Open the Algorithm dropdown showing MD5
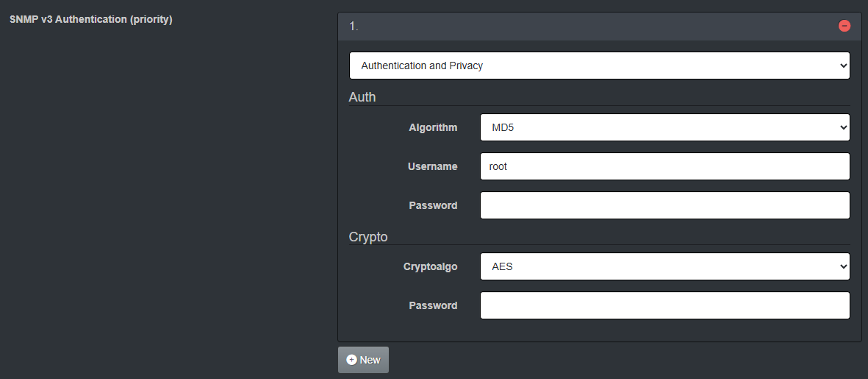868x379 pixels. [665, 127]
